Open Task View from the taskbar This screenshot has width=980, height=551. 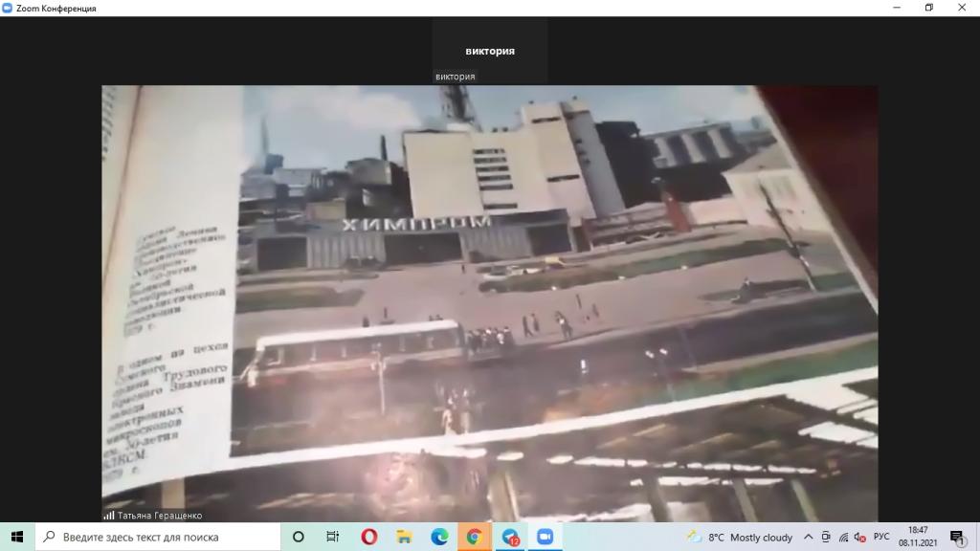[x=332, y=537]
